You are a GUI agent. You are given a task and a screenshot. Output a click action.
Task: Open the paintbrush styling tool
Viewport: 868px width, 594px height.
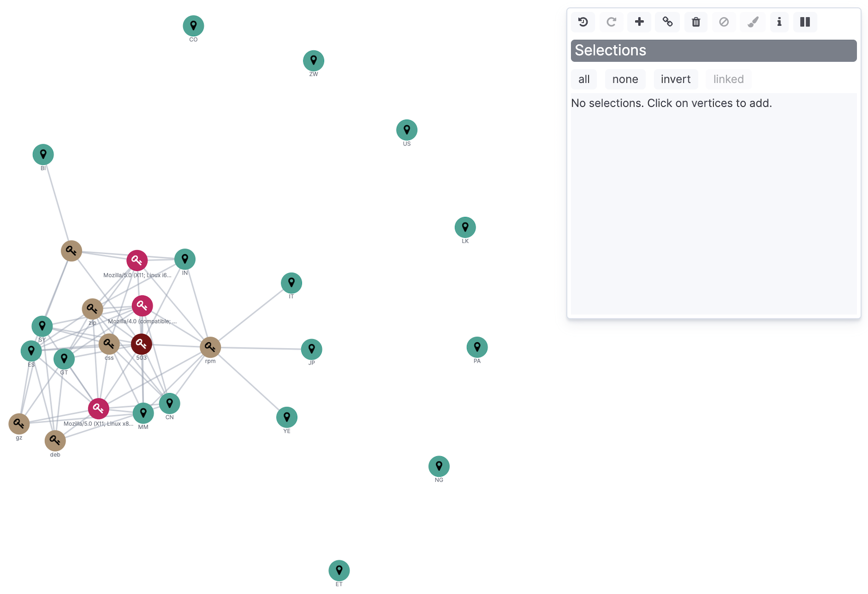(752, 22)
